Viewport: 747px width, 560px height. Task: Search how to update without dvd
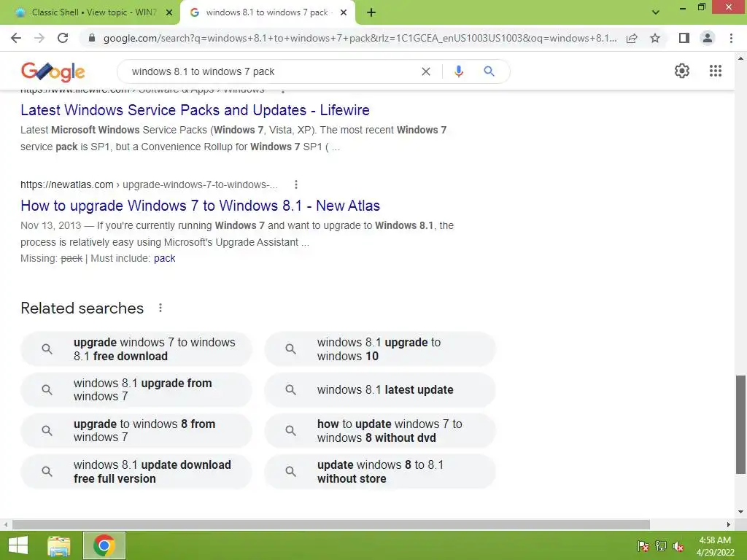coord(379,430)
